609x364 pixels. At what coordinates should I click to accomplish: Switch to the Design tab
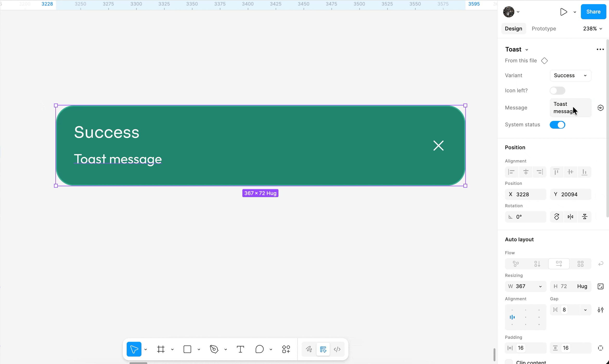[x=513, y=29]
